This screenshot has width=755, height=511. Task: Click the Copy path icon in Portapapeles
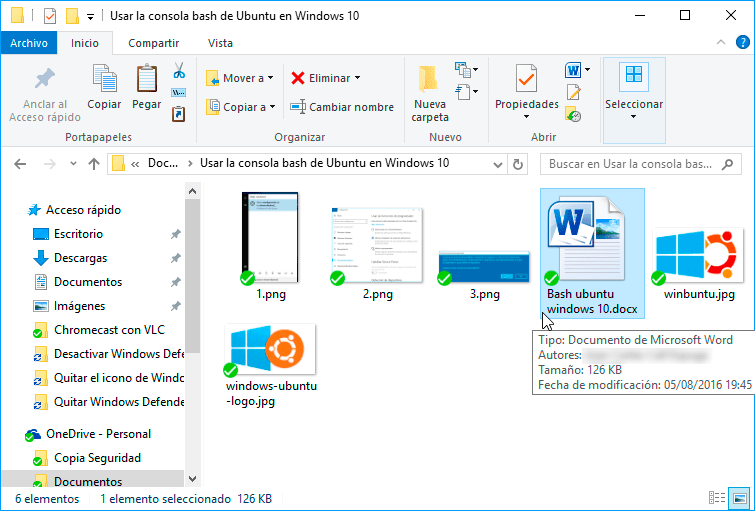pyautogui.click(x=179, y=92)
